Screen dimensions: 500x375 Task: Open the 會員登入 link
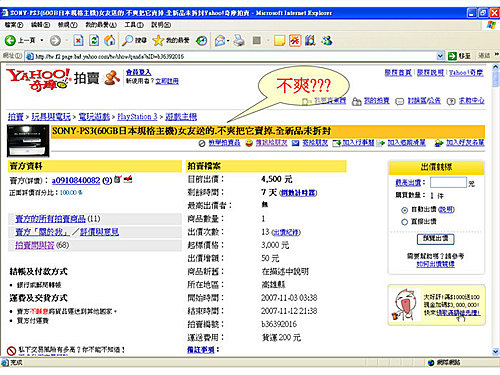tap(138, 72)
